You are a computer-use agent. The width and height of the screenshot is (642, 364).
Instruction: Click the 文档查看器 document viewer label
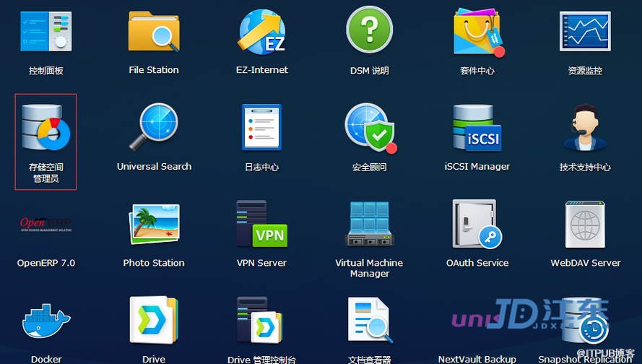click(369, 359)
